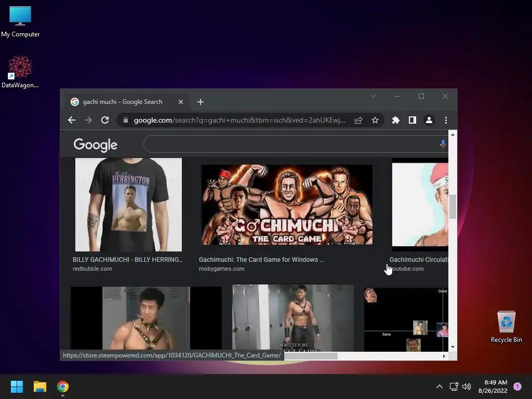Open network status tray icon
This screenshot has height=399, width=532.
454,387
